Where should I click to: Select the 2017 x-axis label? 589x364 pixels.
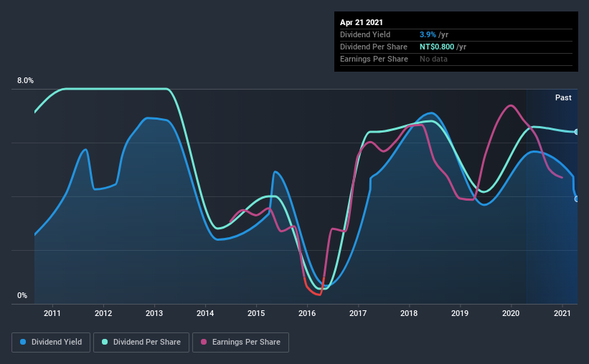tap(358, 313)
